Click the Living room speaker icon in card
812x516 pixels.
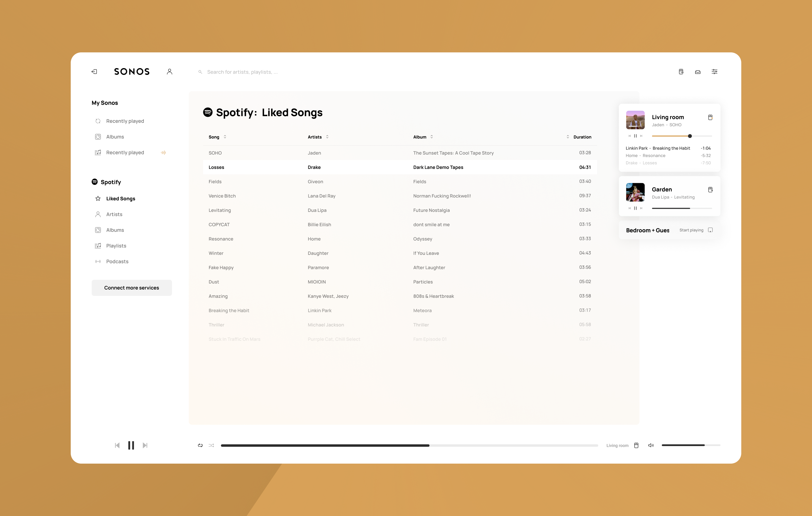pyautogui.click(x=710, y=117)
